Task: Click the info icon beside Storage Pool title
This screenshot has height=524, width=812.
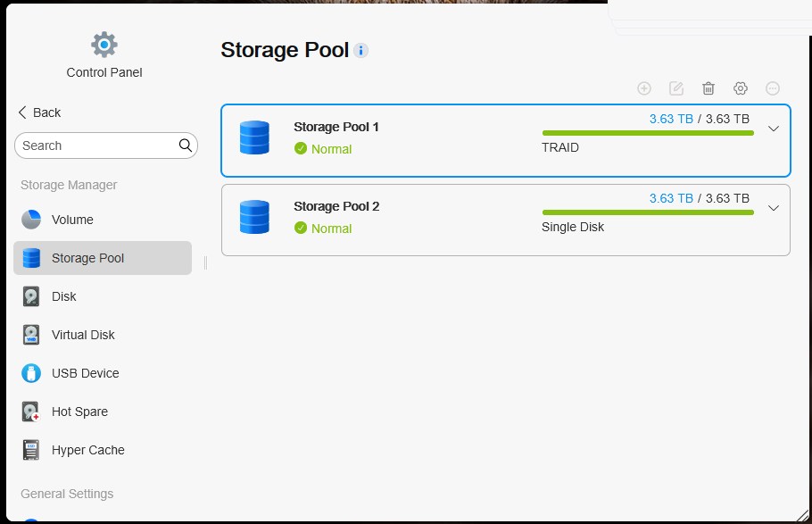Action: [361, 50]
